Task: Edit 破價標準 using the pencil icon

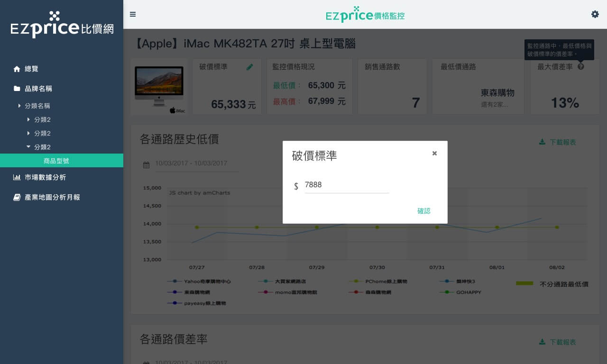Action: (x=250, y=67)
